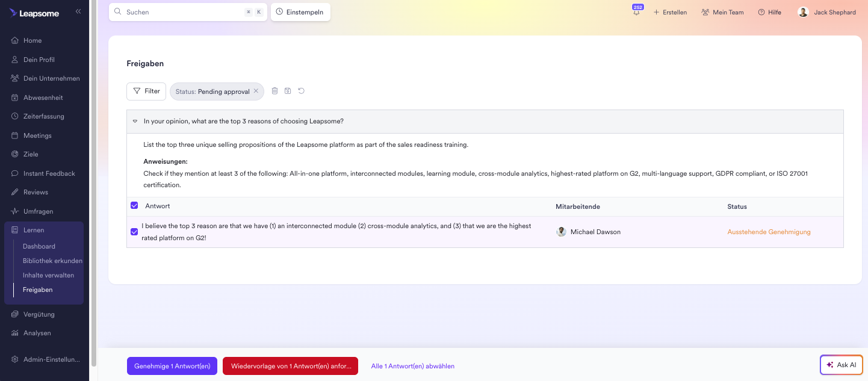The image size is (868, 381).
Task: Click the Admin-Einstellungen gear icon
Action: coord(15,359)
